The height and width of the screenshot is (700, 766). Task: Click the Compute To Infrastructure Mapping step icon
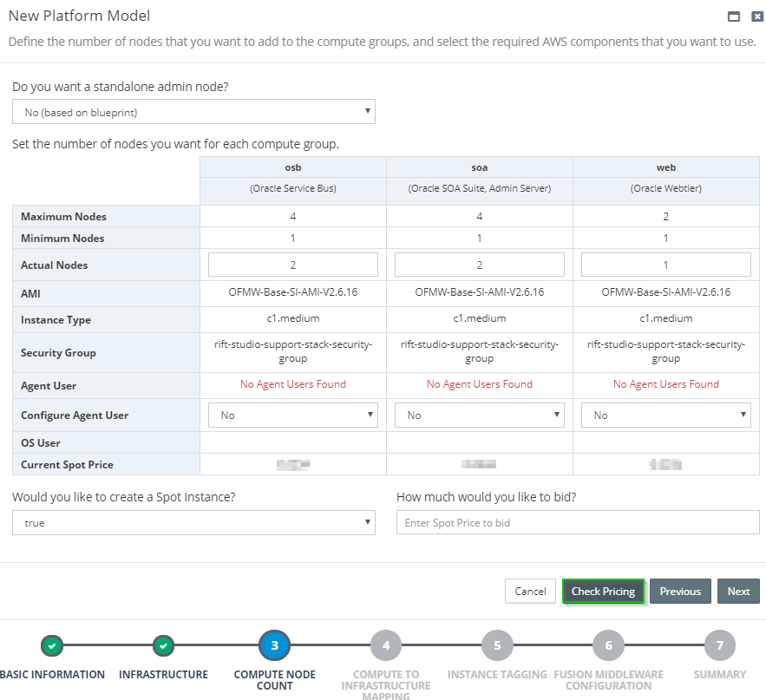point(385,645)
